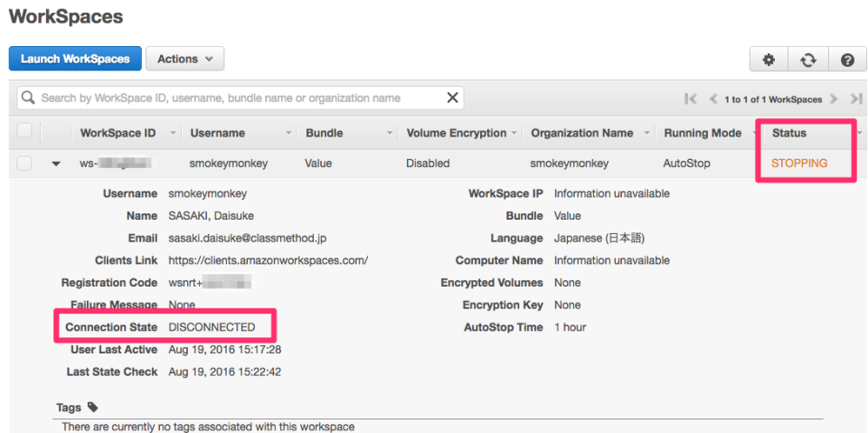
Task: Open WorkSpace ID column filter arrow
Action: [173, 134]
